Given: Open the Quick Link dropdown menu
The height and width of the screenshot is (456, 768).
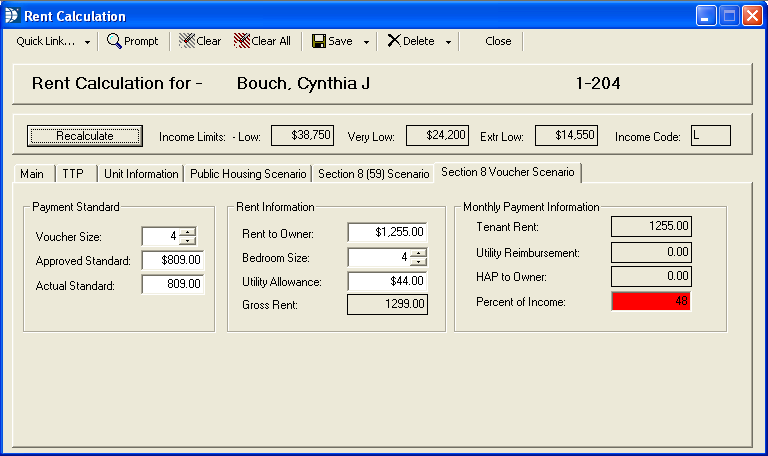Looking at the screenshot, I should tap(53, 41).
